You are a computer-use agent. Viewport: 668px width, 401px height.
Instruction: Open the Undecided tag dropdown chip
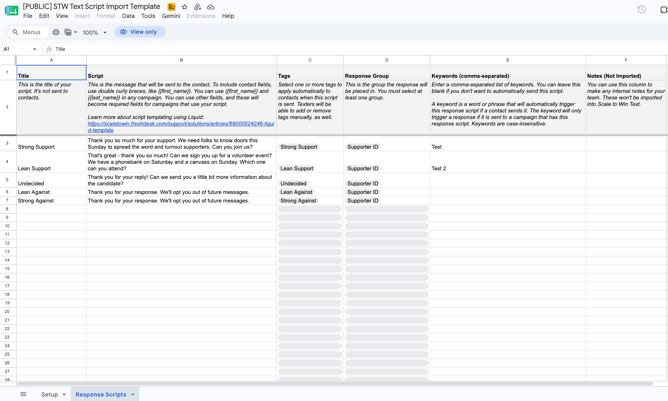(294, 183)
